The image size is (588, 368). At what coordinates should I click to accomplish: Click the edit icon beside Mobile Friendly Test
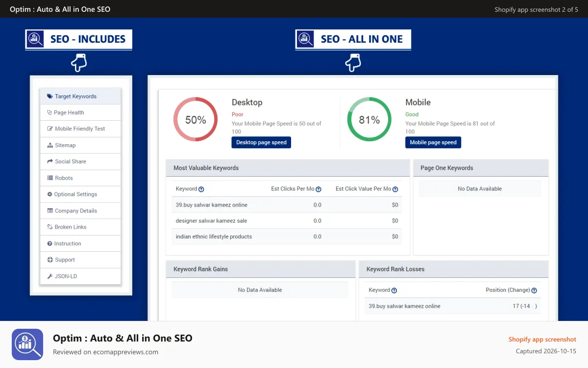(50, 129)
